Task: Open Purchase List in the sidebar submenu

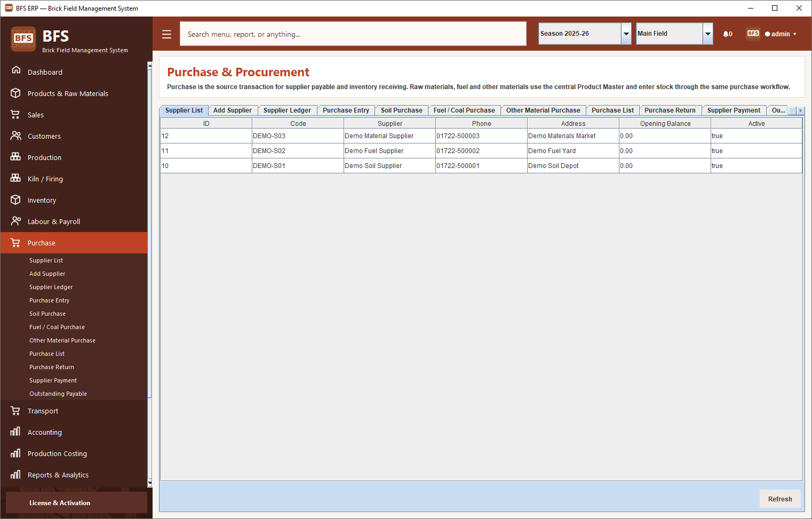Action: pos(47,354)
